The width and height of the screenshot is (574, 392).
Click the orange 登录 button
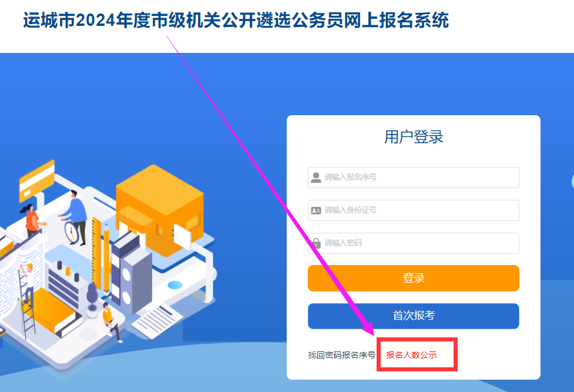413,278
